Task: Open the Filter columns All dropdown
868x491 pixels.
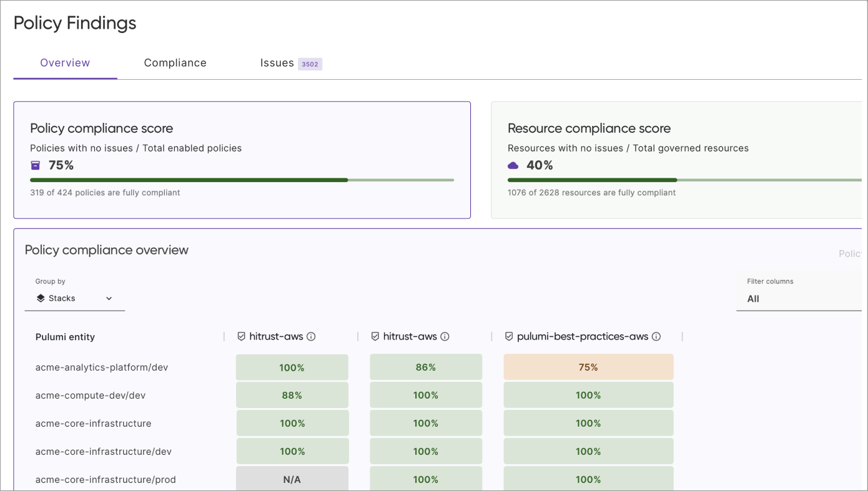Action: click(x=799, y=298)
